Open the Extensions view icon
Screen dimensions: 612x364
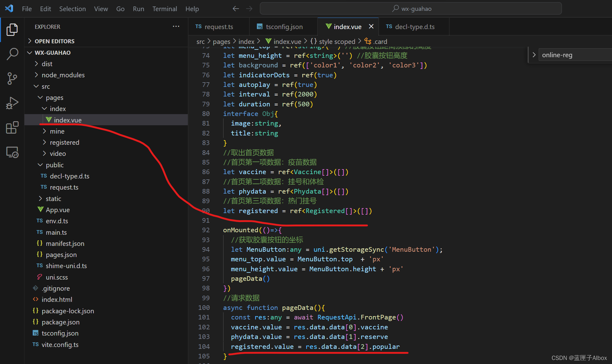tap(12, 127)
